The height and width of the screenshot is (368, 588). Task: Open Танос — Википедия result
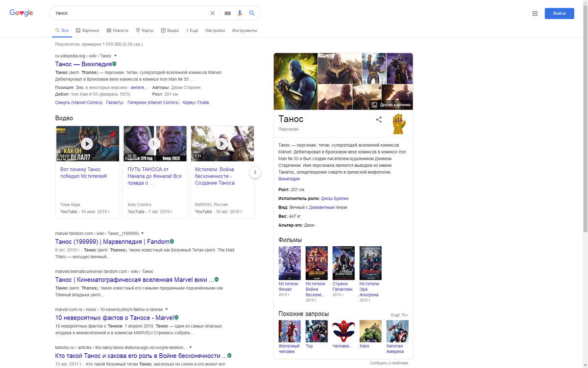coord(83,64)
